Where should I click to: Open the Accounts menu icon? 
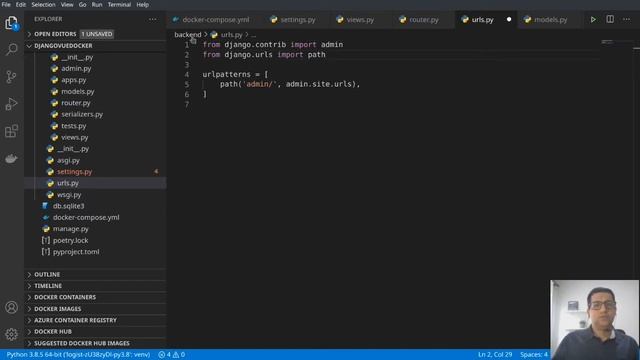click(11, 307)
